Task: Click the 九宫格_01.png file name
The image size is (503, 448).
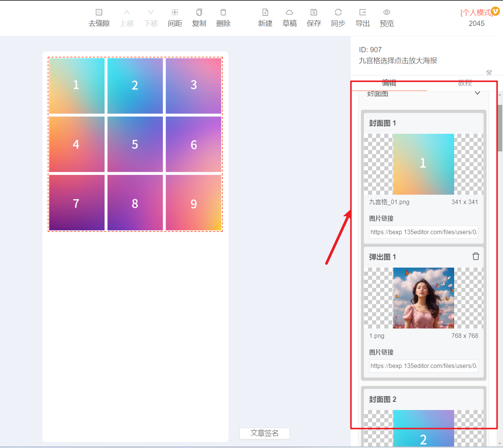Action: click(x=389, y=202)
